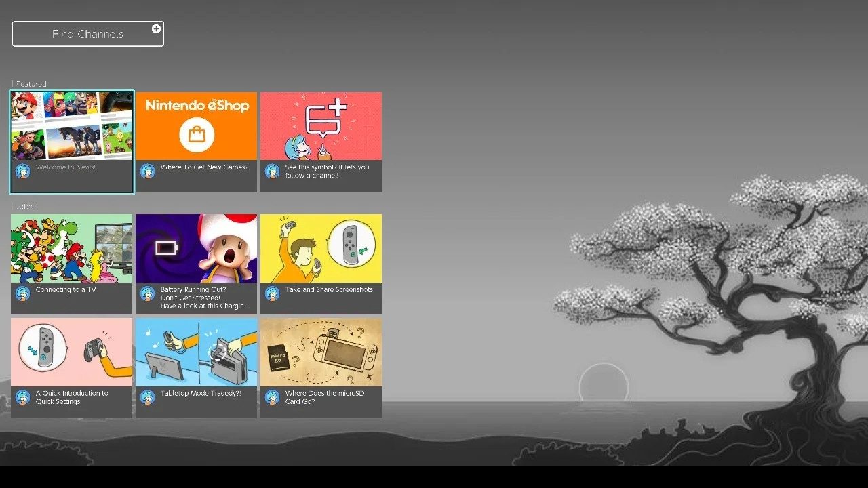Click channel avatar beside Battery Running Out?
Viewport: 868px width, 488px height.
pos(148,293)
